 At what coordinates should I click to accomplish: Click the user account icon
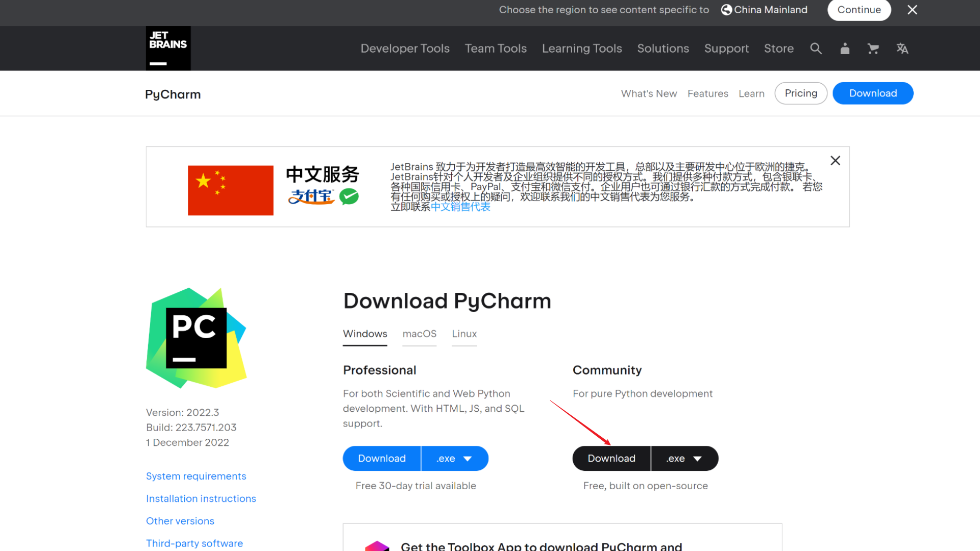tap(845, 48)
